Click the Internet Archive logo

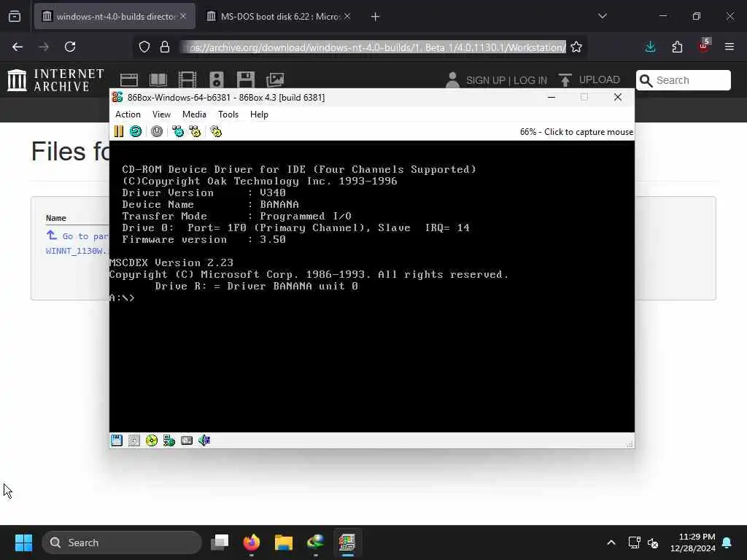[x=55, y=79]
